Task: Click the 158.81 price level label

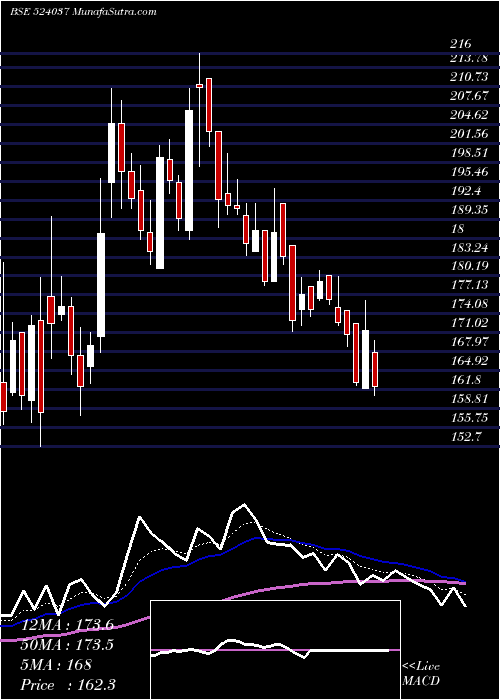Action: point(469,399)
